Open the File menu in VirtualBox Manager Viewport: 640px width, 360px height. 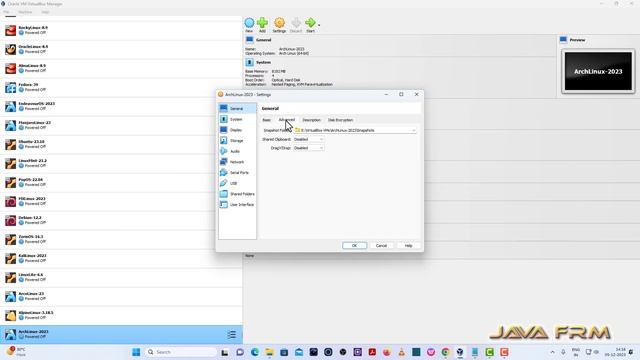tap(7, 12)
